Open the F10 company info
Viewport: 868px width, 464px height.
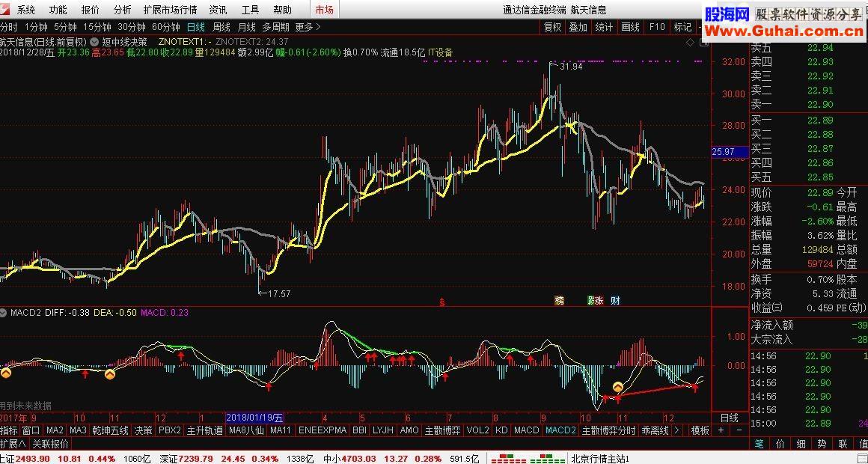(656, 27)
